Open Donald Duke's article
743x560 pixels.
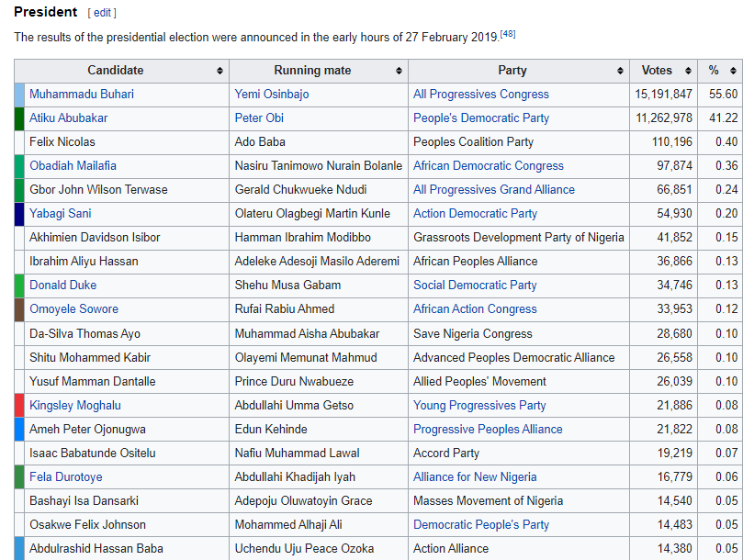click(63, 285)
